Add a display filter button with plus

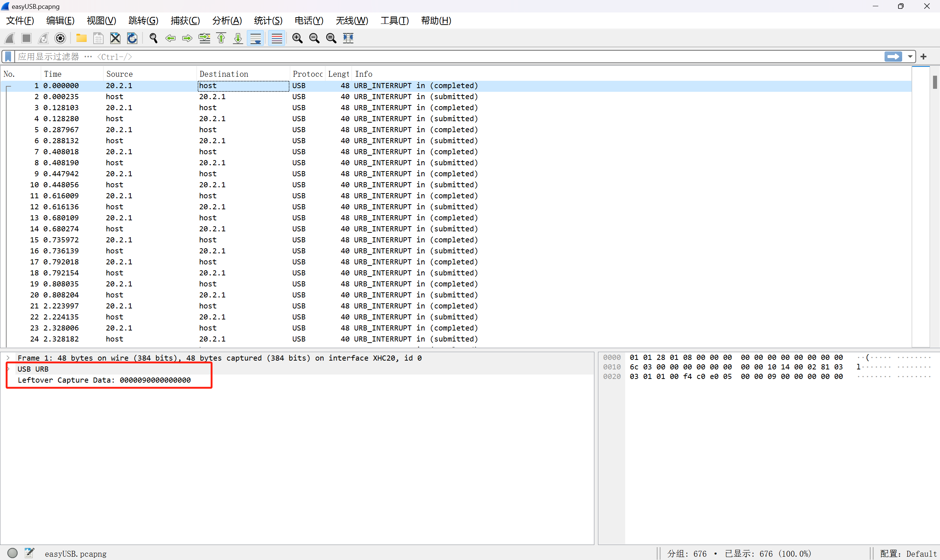(x=923, y=57)
